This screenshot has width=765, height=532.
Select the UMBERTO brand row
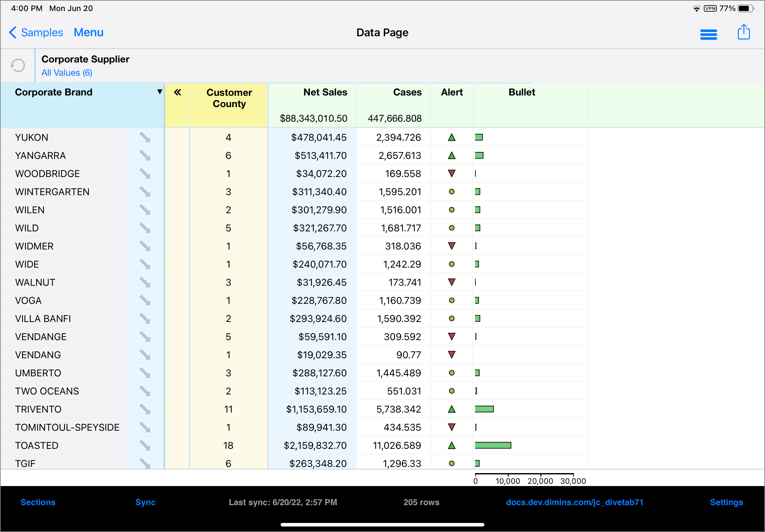click(38, 373)
